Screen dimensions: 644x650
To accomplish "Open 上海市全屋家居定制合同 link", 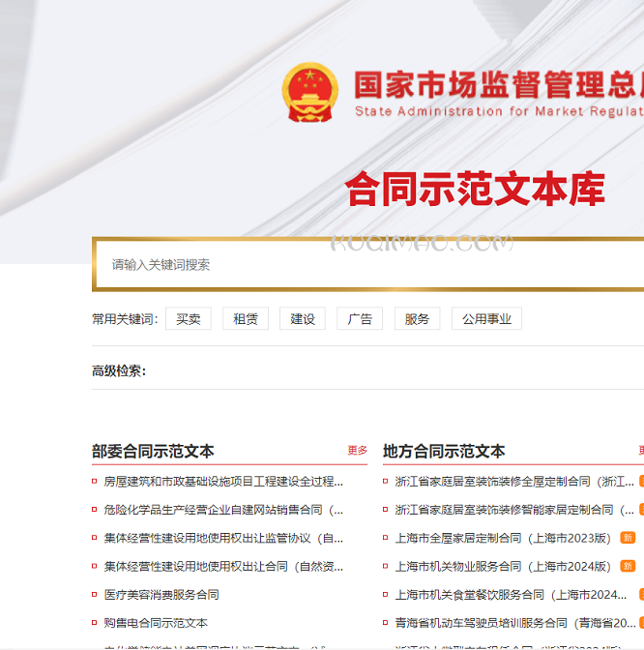I will [503, 538].
